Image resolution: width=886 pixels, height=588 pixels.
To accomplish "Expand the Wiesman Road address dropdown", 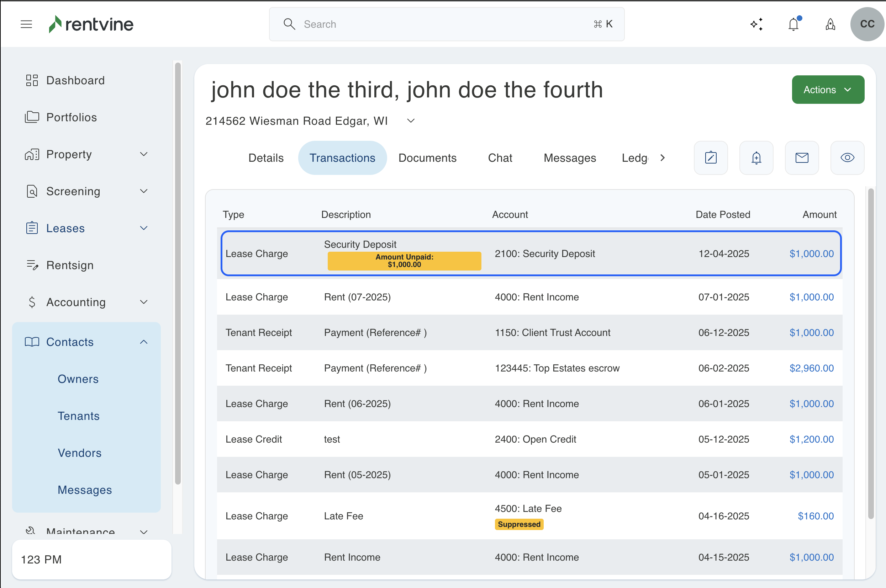I will (411, 121).
